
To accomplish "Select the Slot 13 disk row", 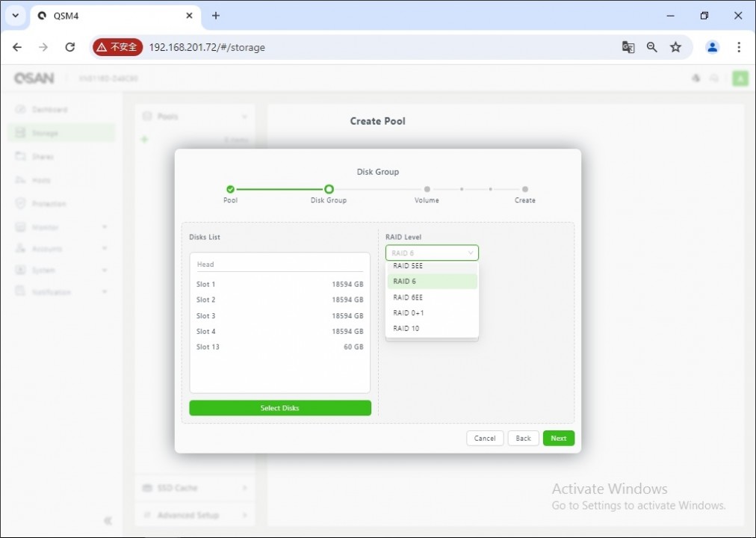I will tap(279, 347).
